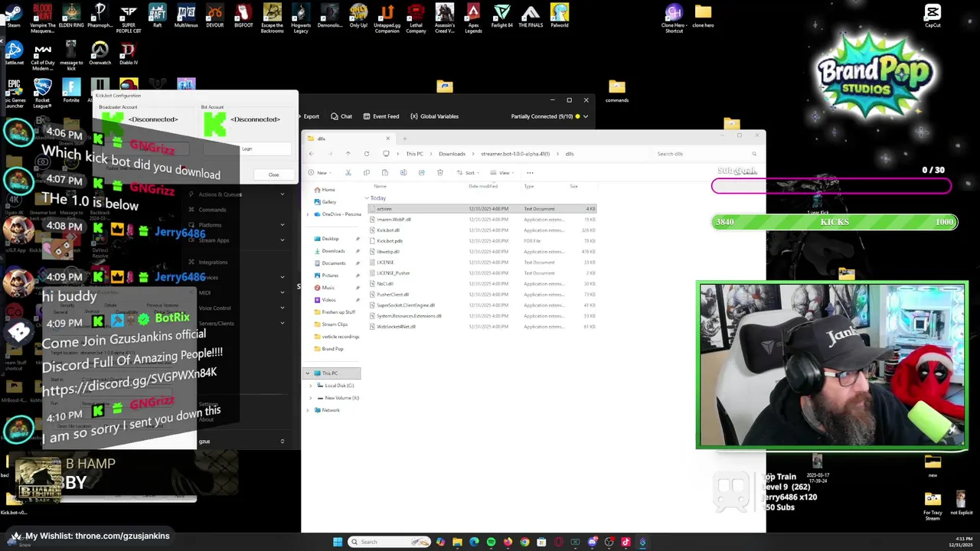The image size is (980, 551).
Task: Click Export in Streamer.bot toolbar
Action: click(x=311, y=116)
